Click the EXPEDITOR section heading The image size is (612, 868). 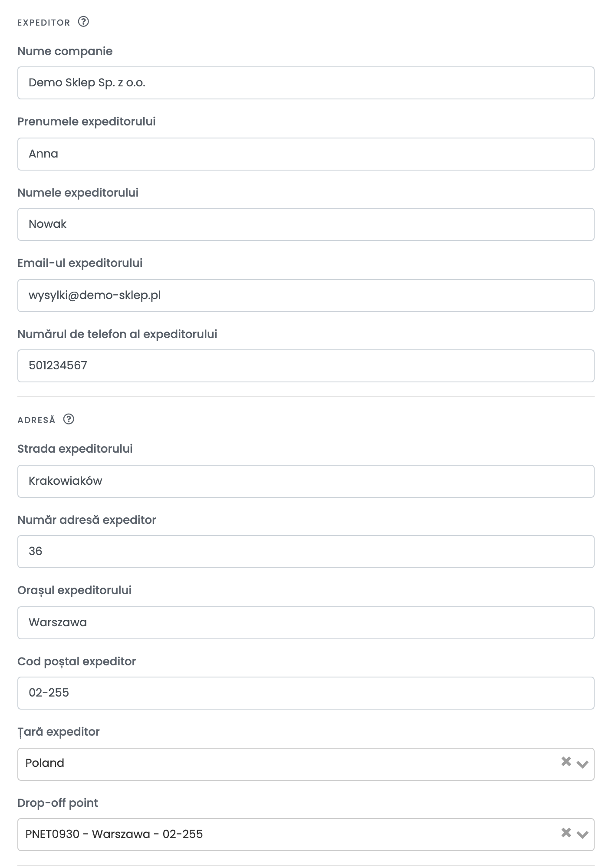(x=44, y=23)
